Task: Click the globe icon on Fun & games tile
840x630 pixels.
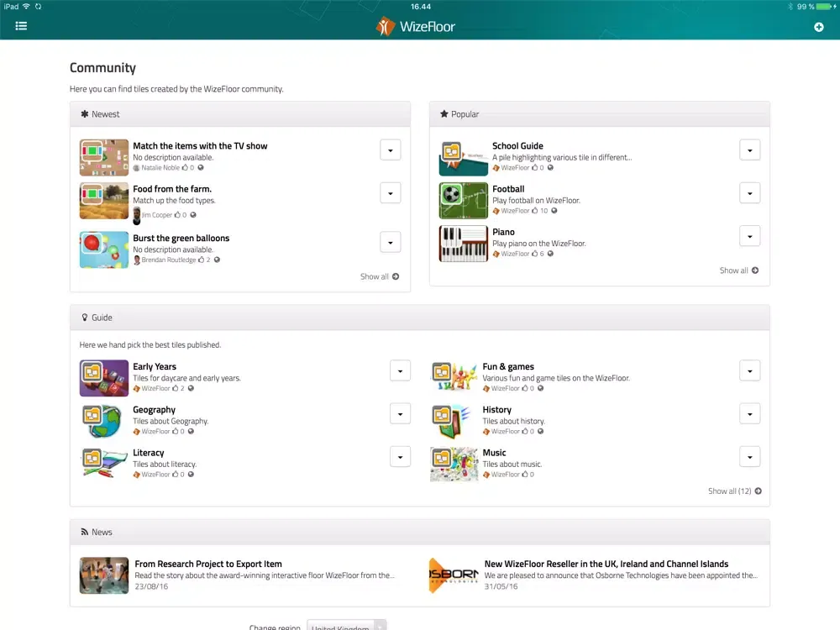Action: pos(540,388)
